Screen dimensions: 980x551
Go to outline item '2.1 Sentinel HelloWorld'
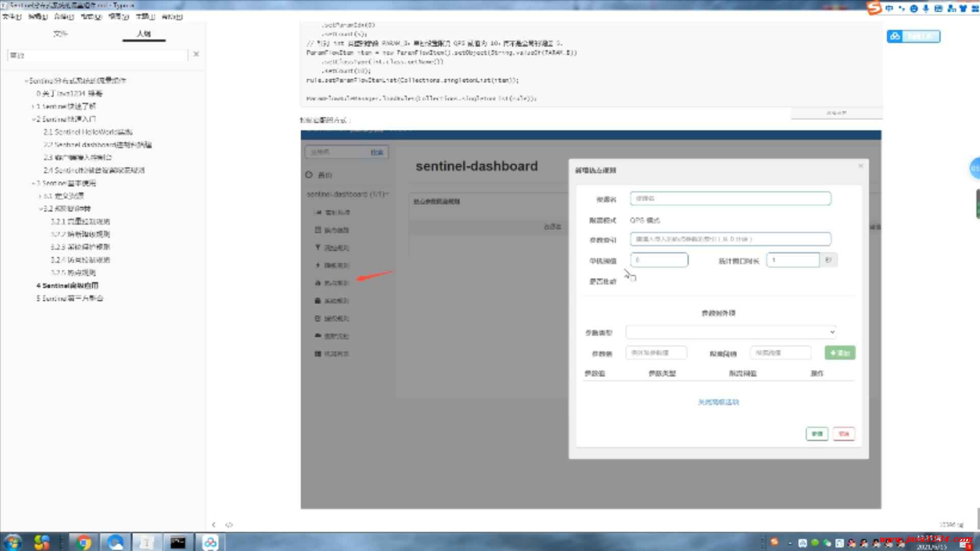pos(88,132)
